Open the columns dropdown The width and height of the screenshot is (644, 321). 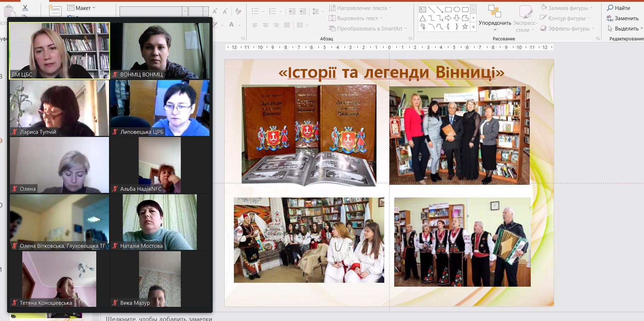(x=303, y=25)
